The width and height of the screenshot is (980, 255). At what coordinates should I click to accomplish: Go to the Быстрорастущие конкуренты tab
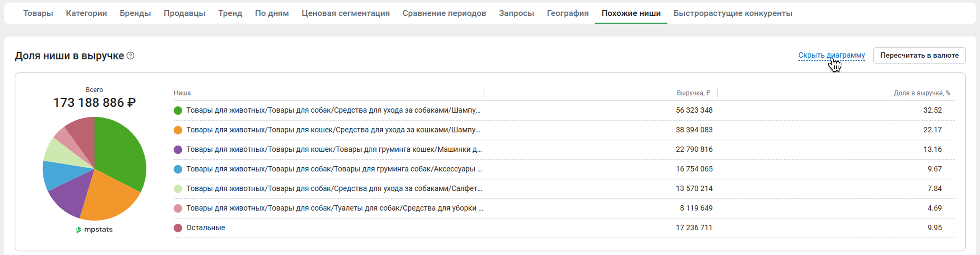732,13
